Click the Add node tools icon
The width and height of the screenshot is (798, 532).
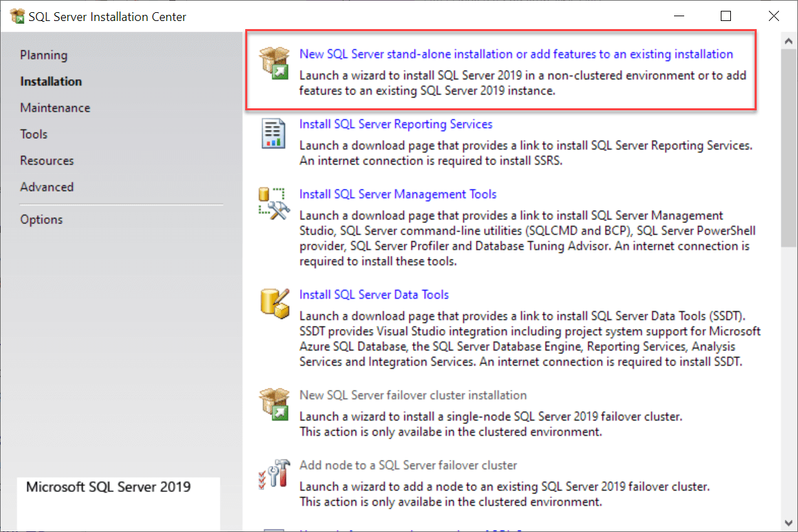pos(274,474)
